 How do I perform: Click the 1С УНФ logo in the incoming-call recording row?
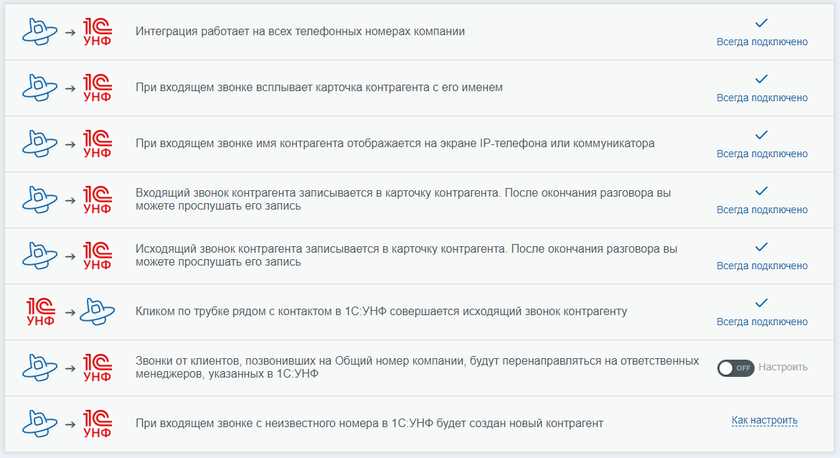[97, 199]
